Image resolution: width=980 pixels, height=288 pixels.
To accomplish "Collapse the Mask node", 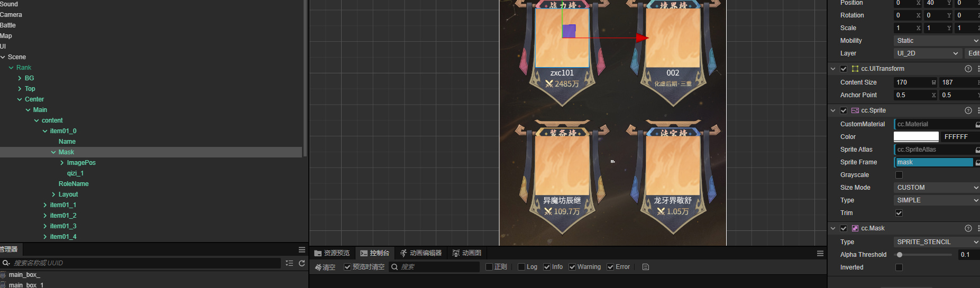I will click(53, 152).
